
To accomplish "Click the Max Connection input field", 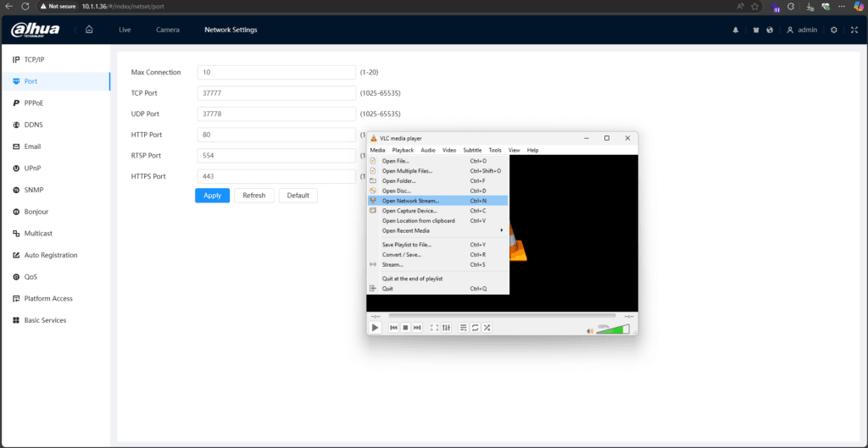I will click(276, 73).
